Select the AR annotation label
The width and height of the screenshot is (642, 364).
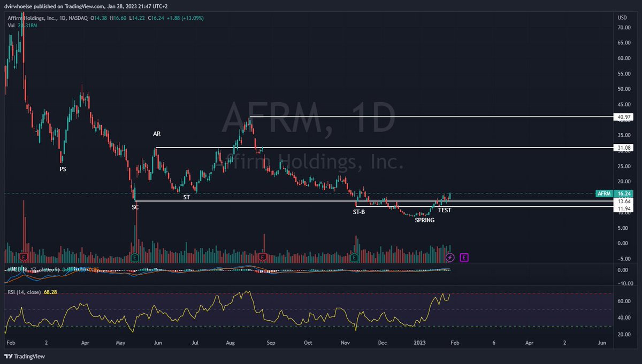coord(157,134)
